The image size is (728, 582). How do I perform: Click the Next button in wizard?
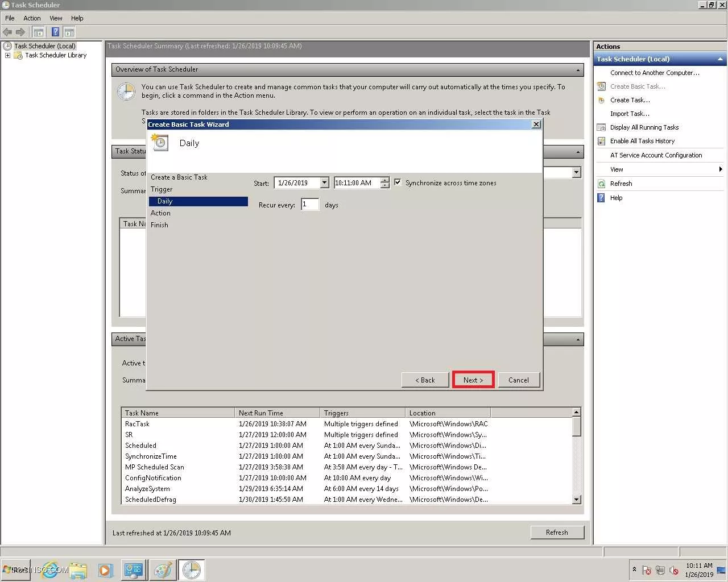tap(473, 380)
